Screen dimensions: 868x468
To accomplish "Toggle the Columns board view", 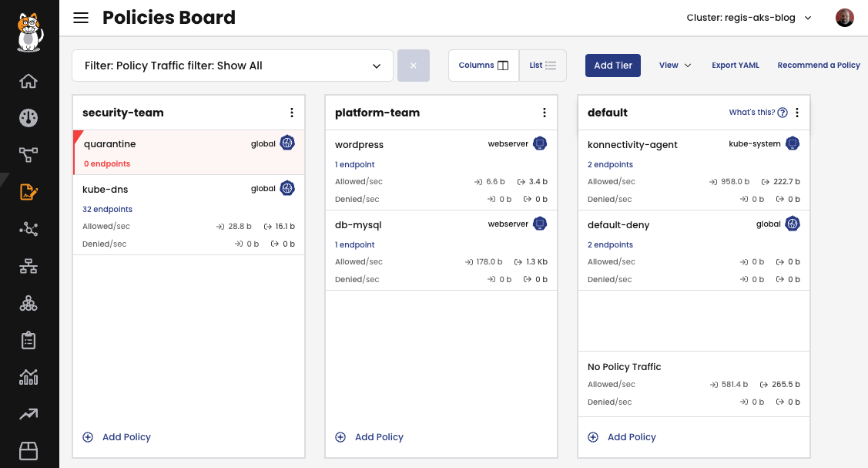I will (x=484, y=66).
